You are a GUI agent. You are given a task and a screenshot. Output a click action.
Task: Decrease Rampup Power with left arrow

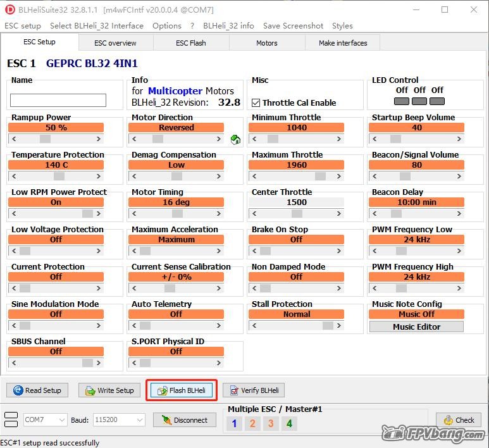pyautogui.click(x=14, y=139)
